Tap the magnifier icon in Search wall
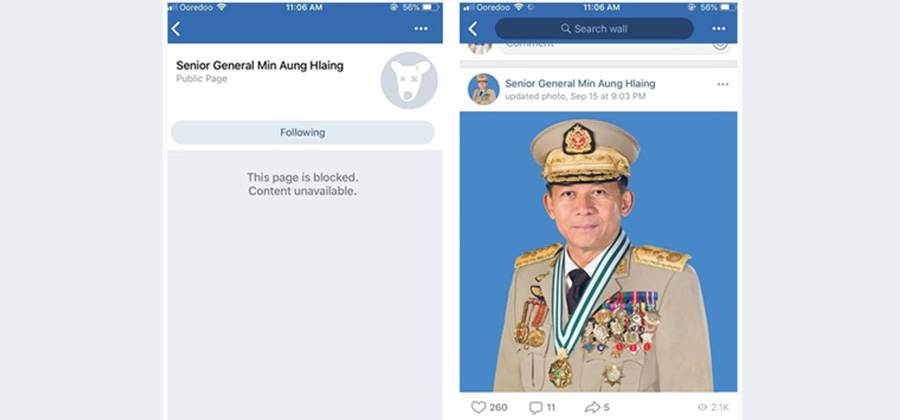The image size is (900, 420). pos(566,29)
